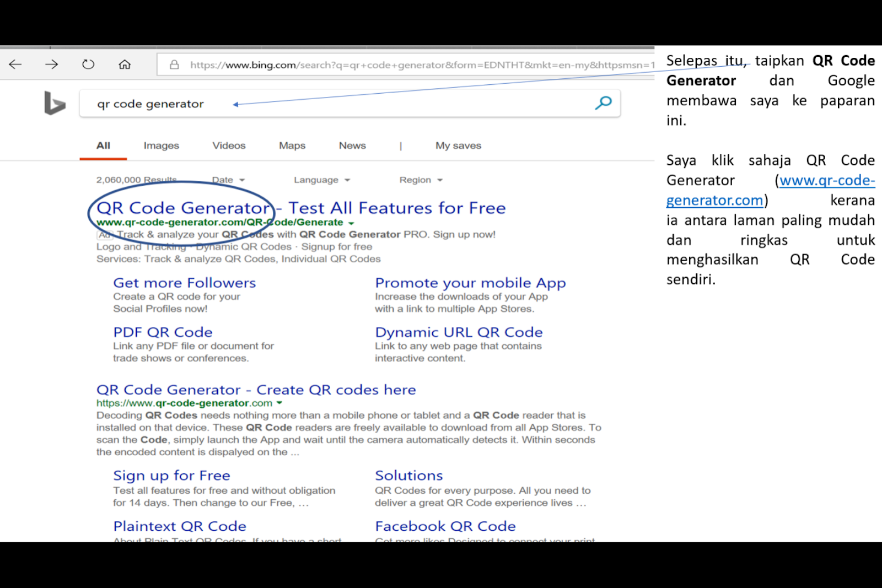The image size is (882, 588).
Task: Open the 'Plaintext QR Code' sitelink
Action: coord(180,526)
